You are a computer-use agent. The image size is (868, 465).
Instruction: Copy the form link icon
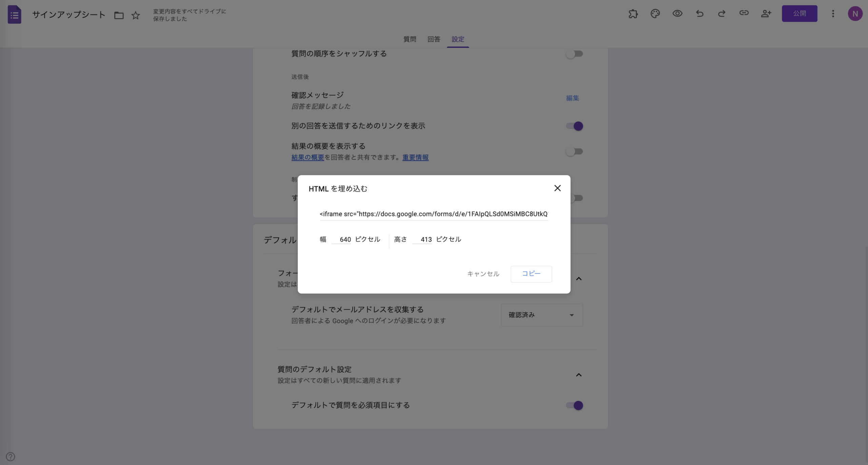click(x=744, y=14)
